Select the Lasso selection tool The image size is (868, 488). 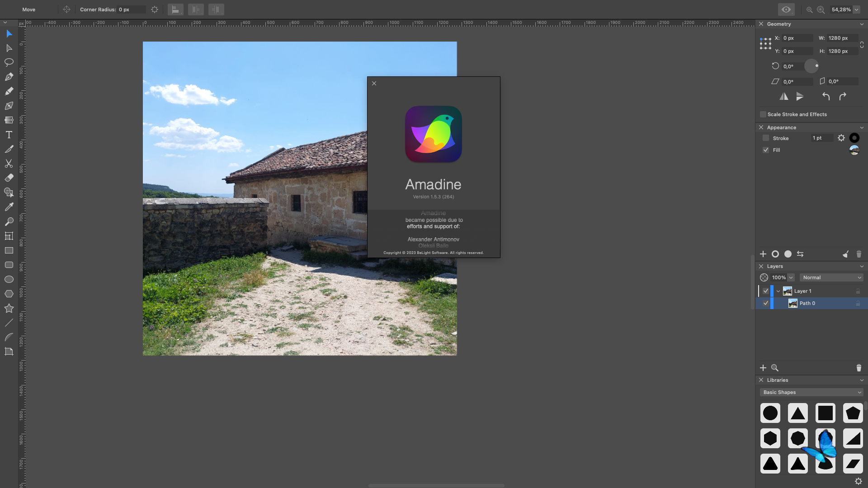(x=9, y=62)
